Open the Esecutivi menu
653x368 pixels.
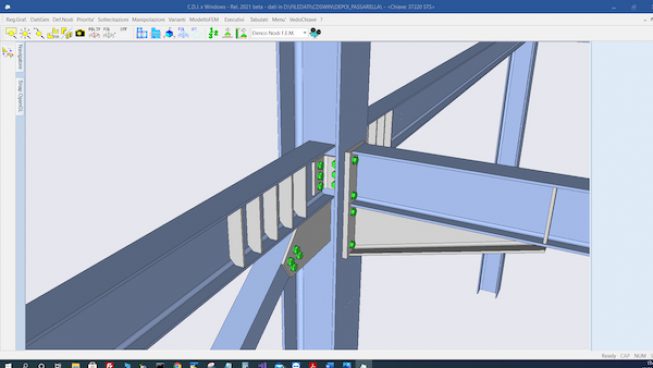(x=234, y=20)
